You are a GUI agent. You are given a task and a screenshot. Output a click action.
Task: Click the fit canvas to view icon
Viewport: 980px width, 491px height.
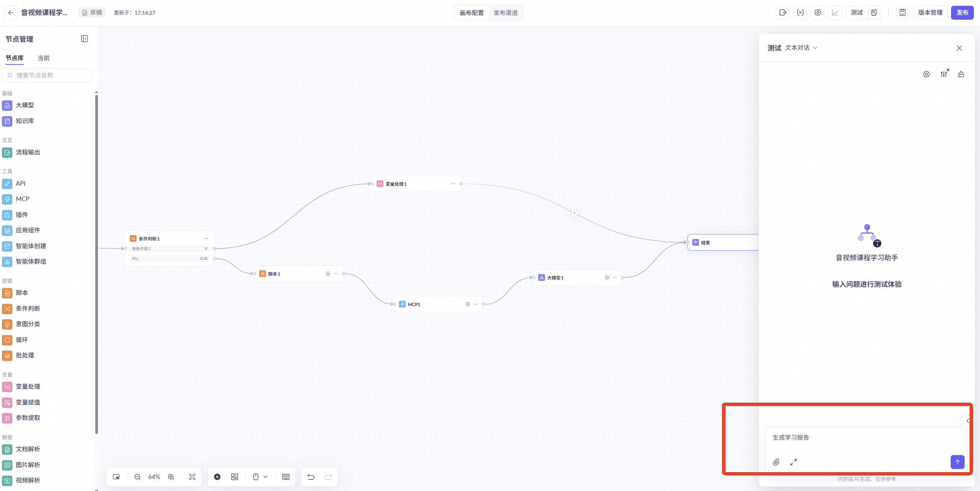click(192, 477)
